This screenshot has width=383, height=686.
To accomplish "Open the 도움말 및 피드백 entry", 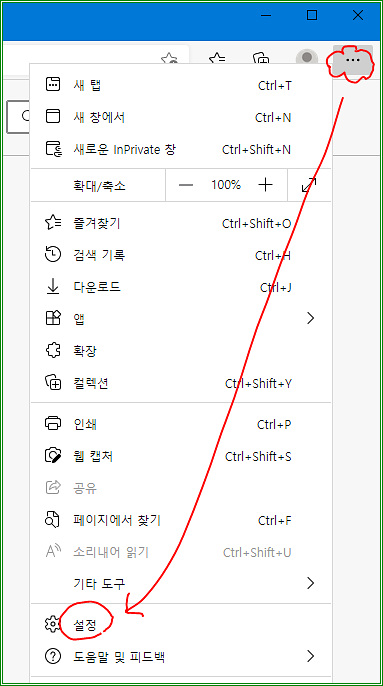I will (180, 657).
